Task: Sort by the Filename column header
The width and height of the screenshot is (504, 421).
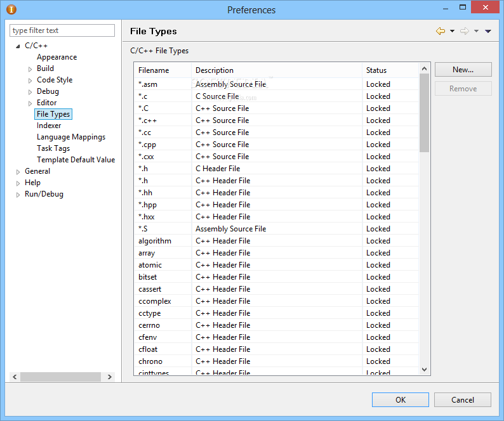Action: coord(162,70)
